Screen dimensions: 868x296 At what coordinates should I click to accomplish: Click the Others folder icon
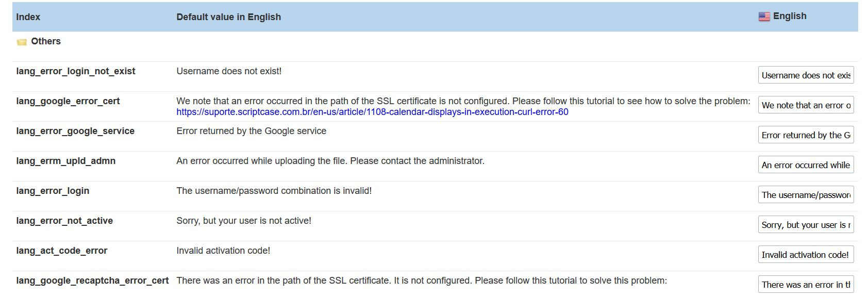22,42
